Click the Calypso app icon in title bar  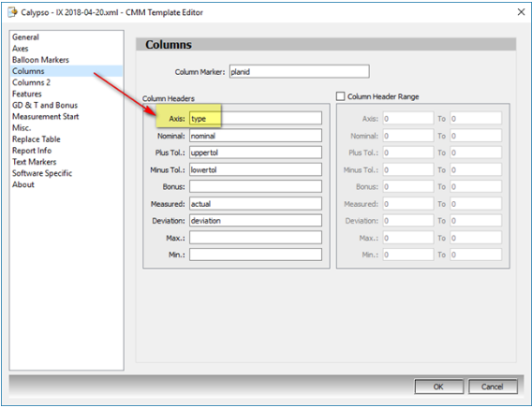pyautogui.click(x=12, y=12)
